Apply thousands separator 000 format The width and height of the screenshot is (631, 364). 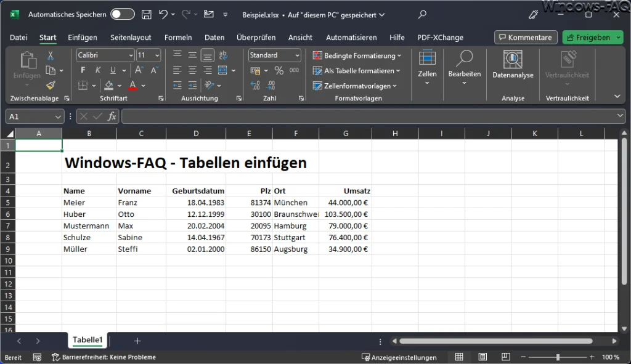point(294,70)
